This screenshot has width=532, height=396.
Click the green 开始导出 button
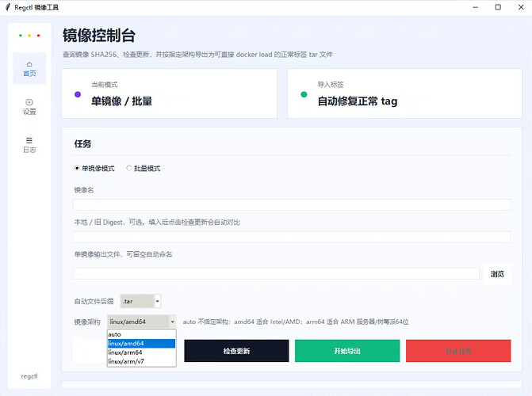pos(347,351)
